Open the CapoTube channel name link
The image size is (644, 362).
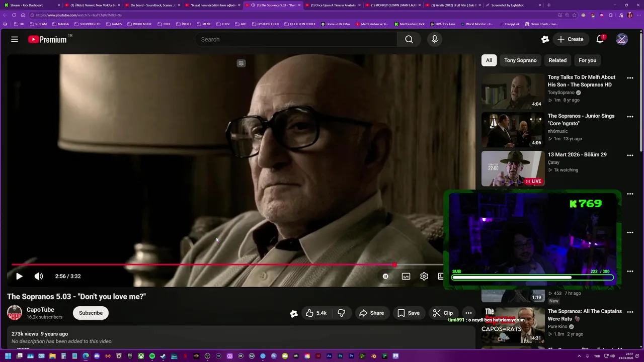tap(40, 310)
